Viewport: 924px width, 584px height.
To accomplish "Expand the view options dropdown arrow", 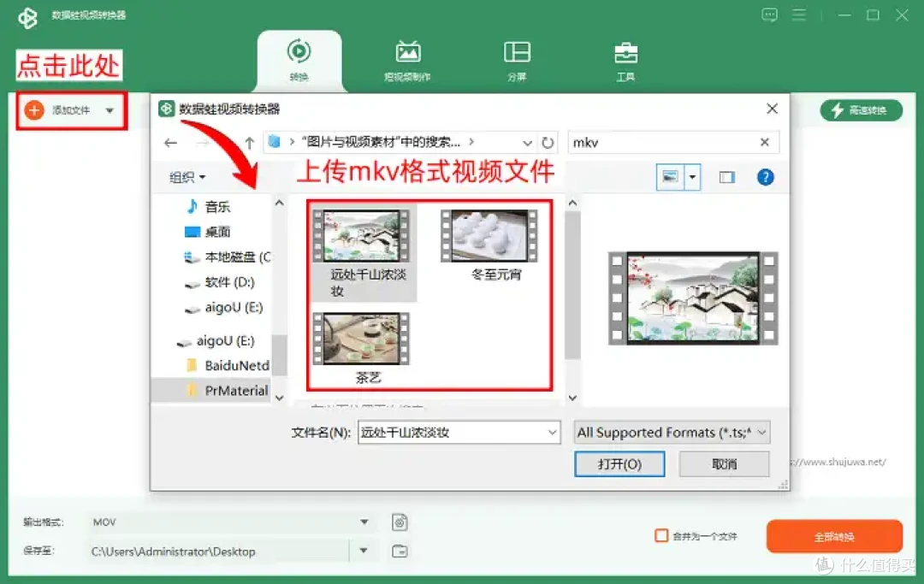I will pos(692,177).
